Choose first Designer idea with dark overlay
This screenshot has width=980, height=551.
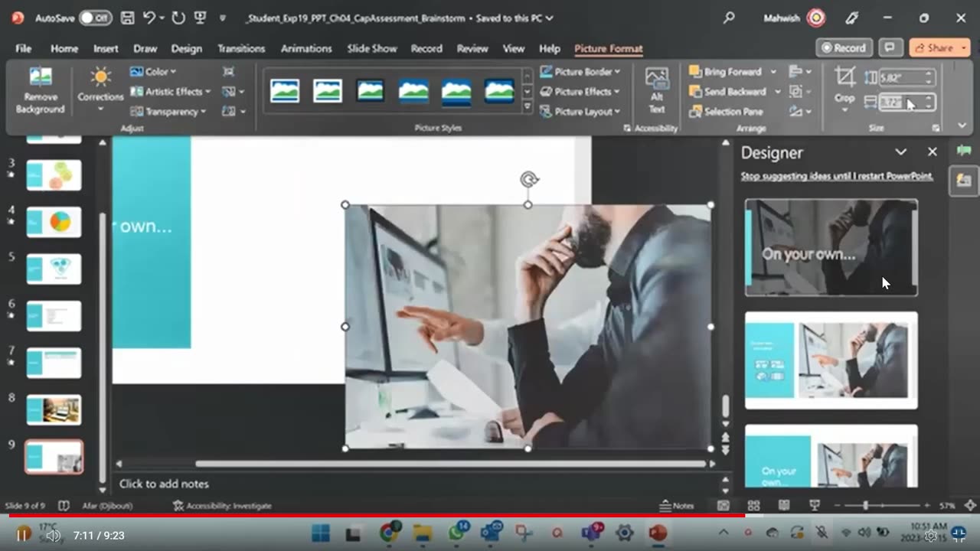tap(831, 247)
